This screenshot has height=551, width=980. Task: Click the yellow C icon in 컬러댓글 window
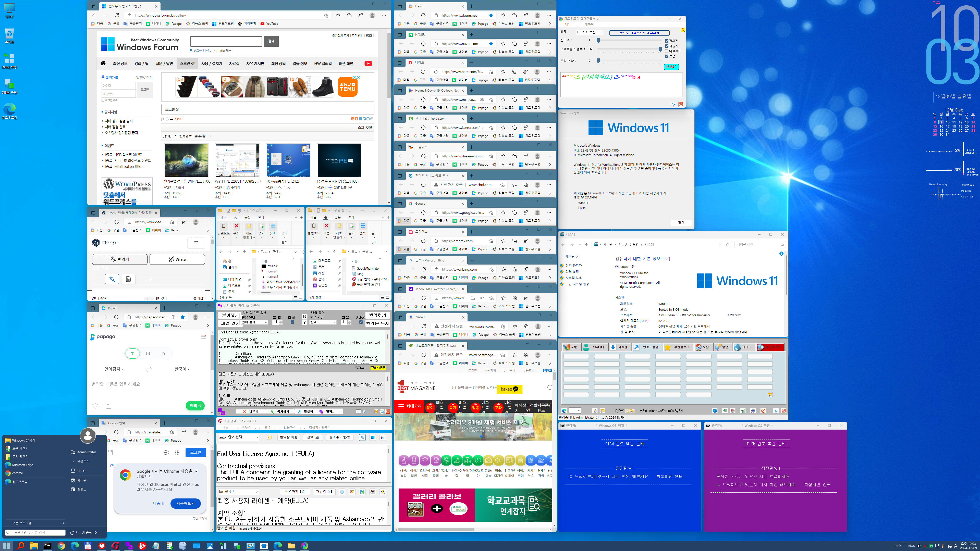683,30
